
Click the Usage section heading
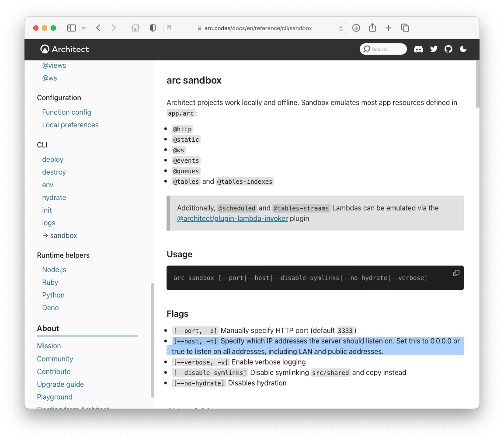[x=179, y=255]
